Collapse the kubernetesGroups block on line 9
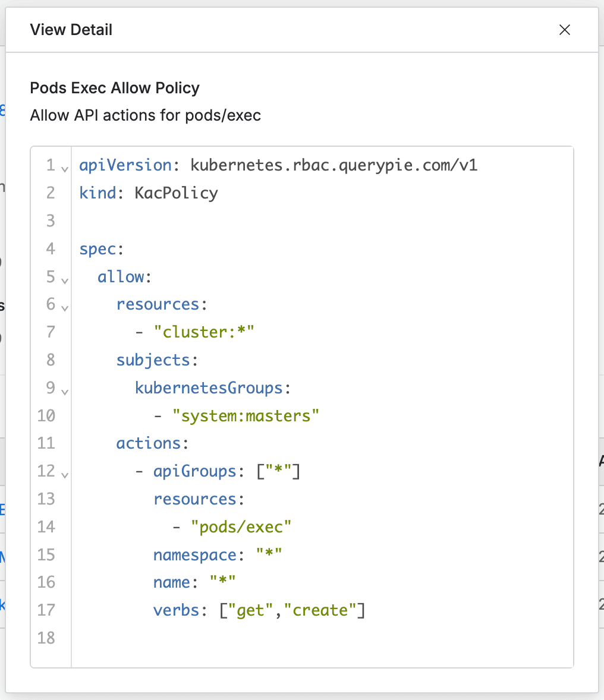Screen dimensions: 604x700 (65, 392)
